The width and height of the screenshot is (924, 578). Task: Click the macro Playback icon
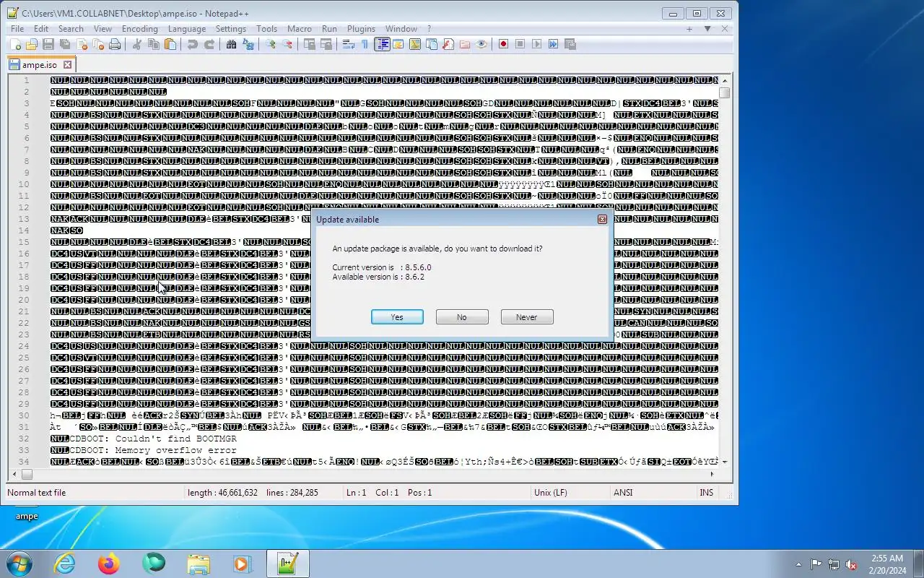click(x=536, y=44)
